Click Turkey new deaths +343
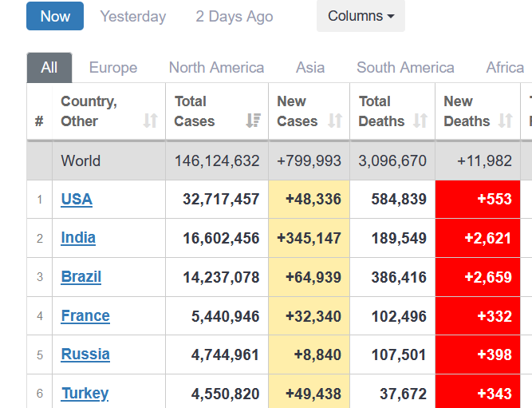Image resolution: width=532 pixels, height=408 pixels. [495, 394]
